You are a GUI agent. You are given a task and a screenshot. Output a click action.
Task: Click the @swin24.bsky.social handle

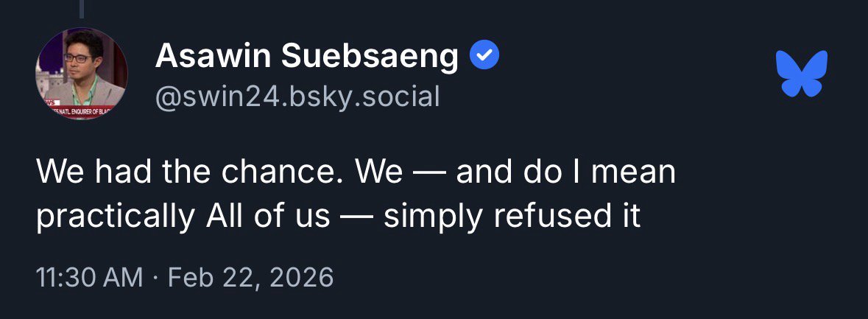pyautogui.click(x=297, y=96)
